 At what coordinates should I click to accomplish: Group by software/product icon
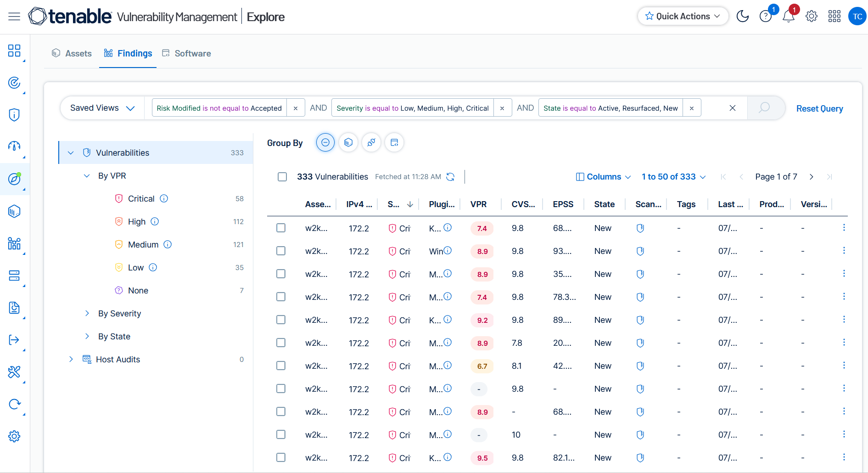(x=394, y=142)
